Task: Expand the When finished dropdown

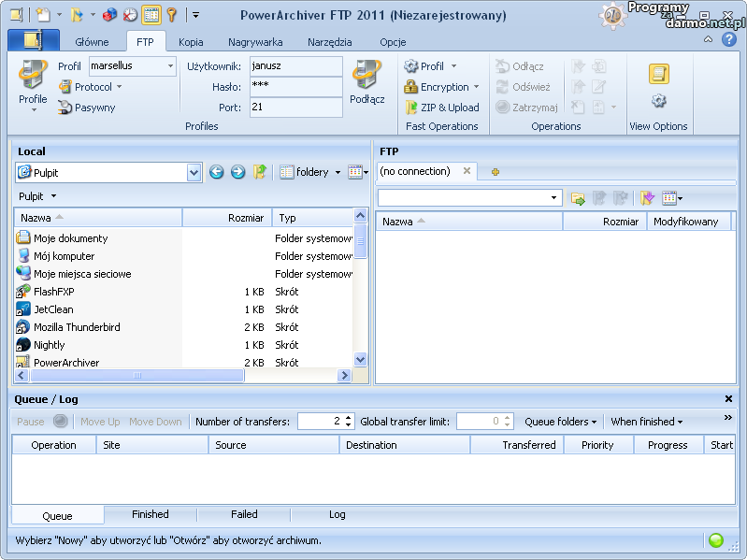Action: 647,422
